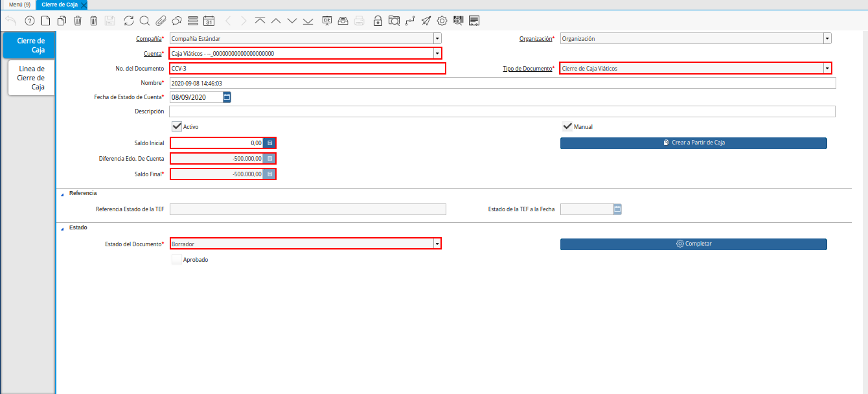Go to last record icon
The height and width of the screenshot is (394, 868).
point(308,21)
